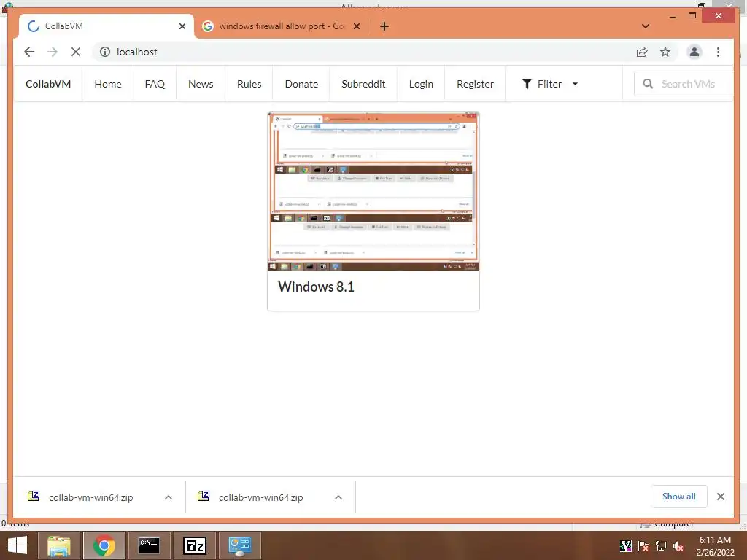Open second collab-vm-win64.zip download
The width and height of the screenshot is (747, 560).
coord(260,497)
